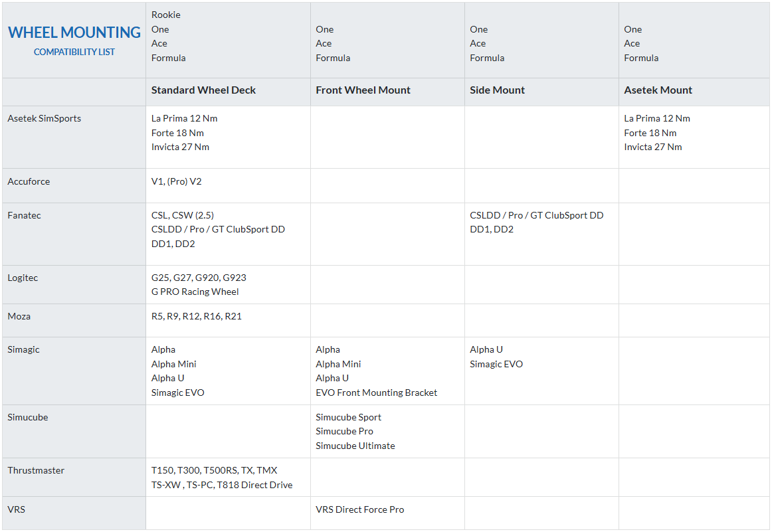Click Simucube Ultimate text

tap(355, 446)
